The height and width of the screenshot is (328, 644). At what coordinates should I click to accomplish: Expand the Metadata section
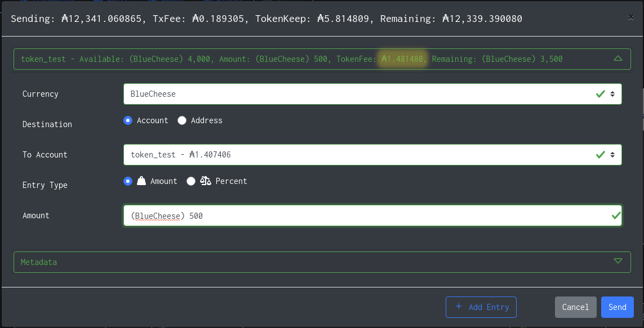click(x=322, y=262)
